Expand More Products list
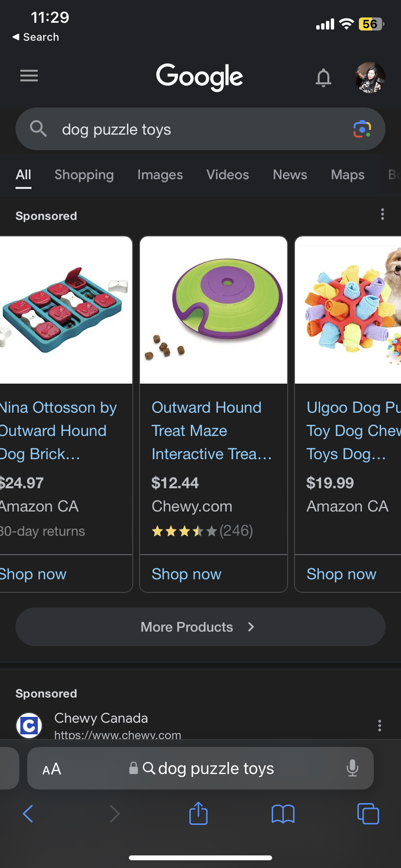This screenshot has width=401, height=868. tap(200, 626)
